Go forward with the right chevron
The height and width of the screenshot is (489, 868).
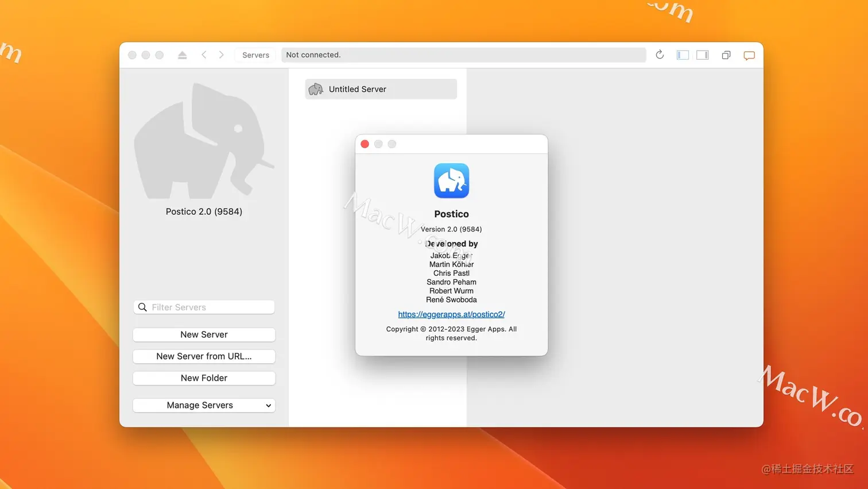pyautogui.click(x=222, y=55)
